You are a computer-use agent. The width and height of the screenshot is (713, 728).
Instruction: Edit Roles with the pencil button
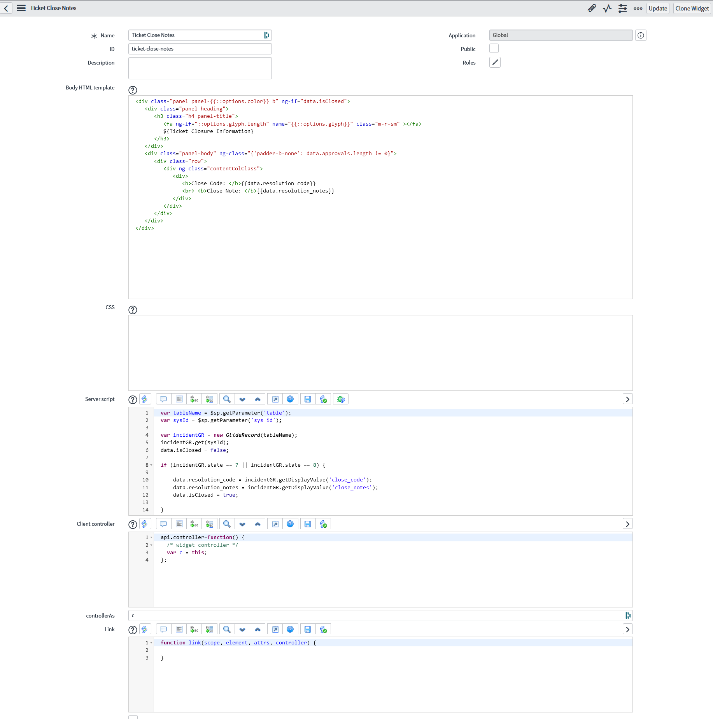click(495, 62)
